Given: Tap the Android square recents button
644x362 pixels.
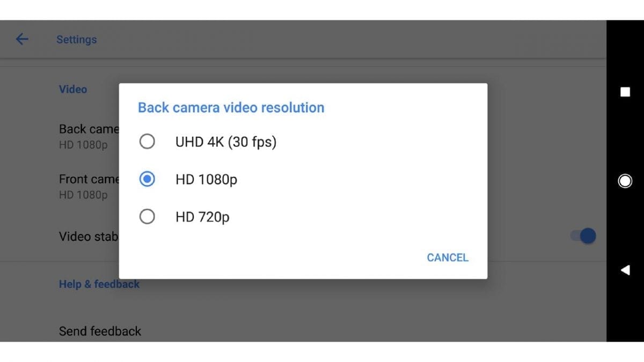Looking at the screenshot, I should point(625,92).
